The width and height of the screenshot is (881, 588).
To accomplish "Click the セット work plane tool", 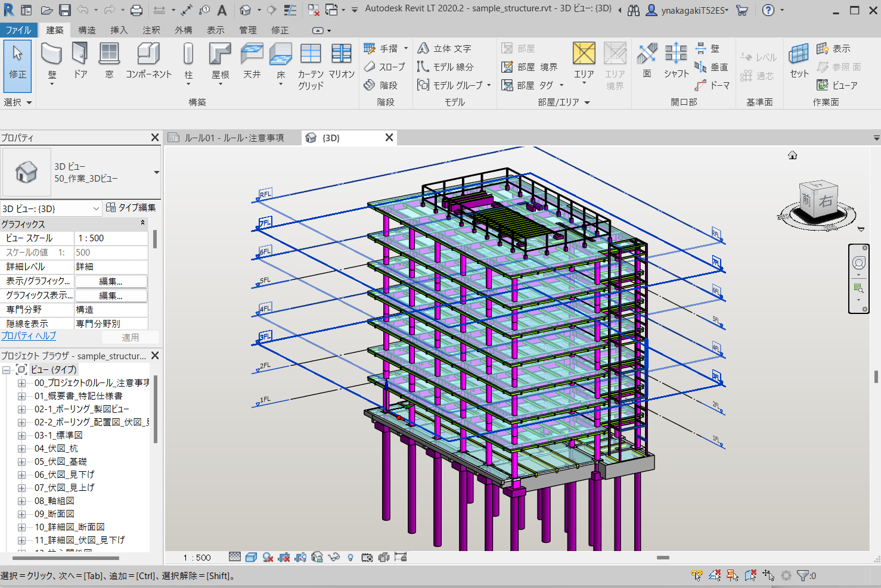I will 799,61.
